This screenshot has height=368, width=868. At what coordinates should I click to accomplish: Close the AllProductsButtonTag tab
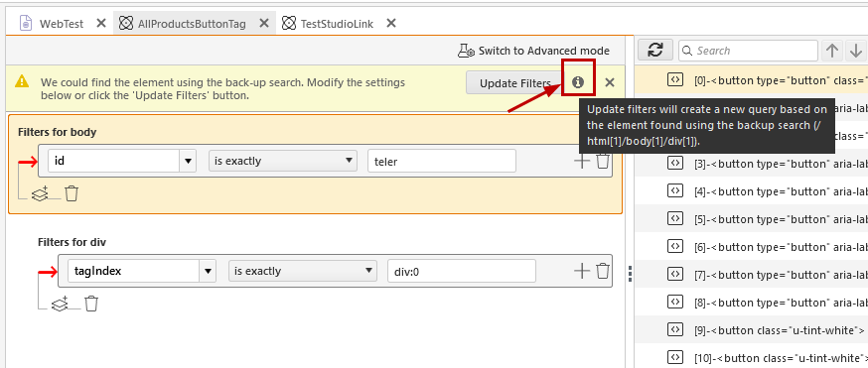tap(264, 23)
